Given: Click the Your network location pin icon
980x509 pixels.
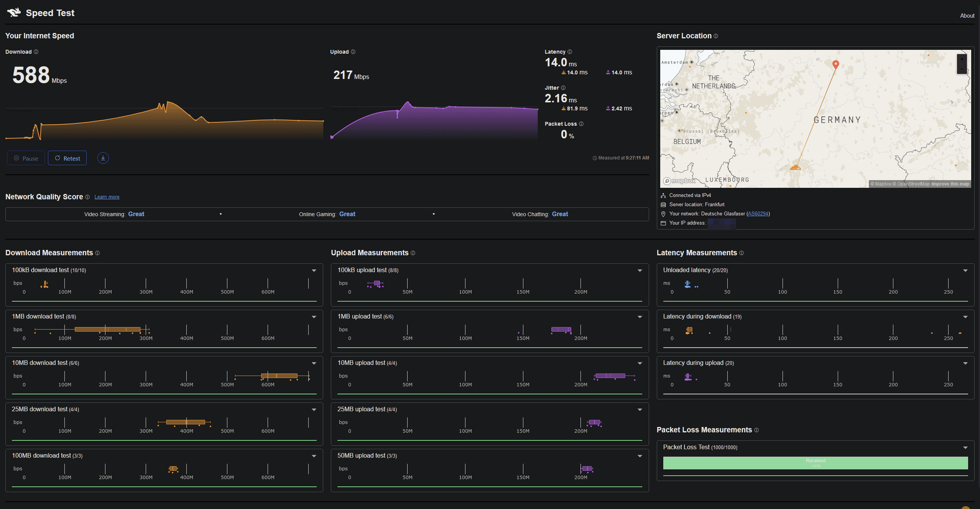Looking at the screenshot, I should (x=663, y=214).
